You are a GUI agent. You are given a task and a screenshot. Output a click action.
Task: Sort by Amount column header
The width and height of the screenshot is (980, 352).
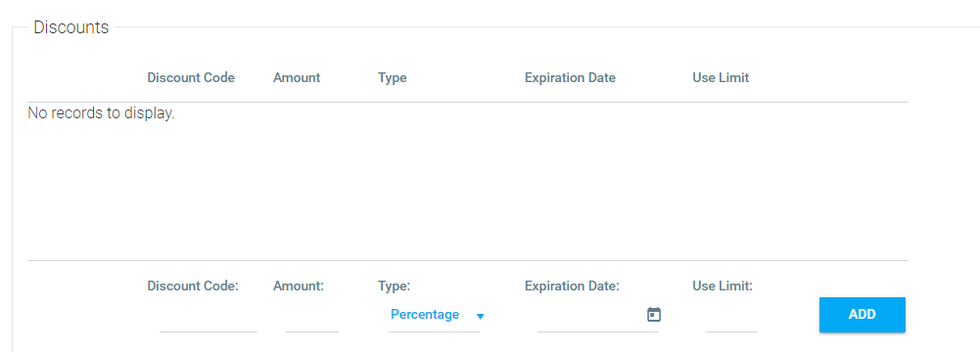tap(297, 78)
